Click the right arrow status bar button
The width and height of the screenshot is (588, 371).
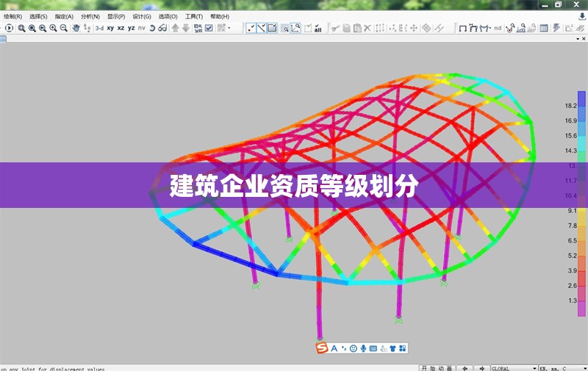coord(482,368)
